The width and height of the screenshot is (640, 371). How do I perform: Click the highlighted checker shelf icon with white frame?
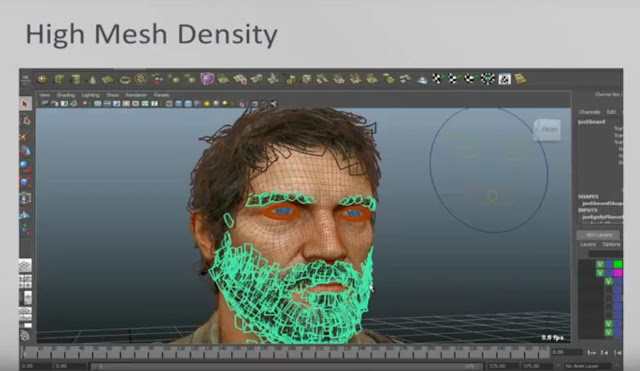pos(504,79)
